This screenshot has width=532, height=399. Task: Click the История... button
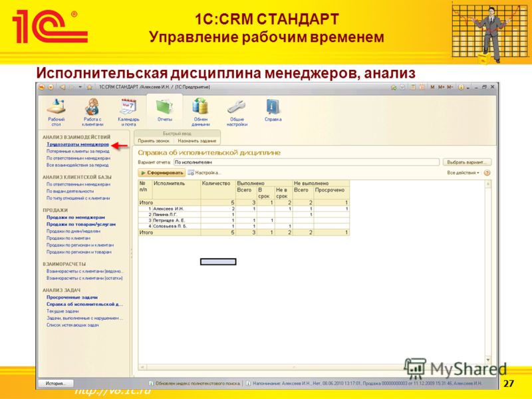tap(55, 384)
